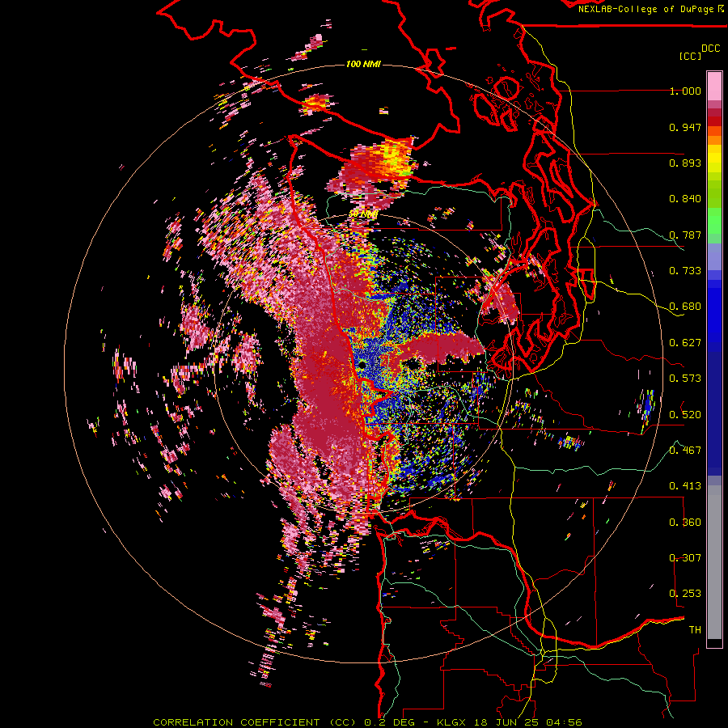
Task: Click the 1.000 value on the color scale
Action: 685,91
